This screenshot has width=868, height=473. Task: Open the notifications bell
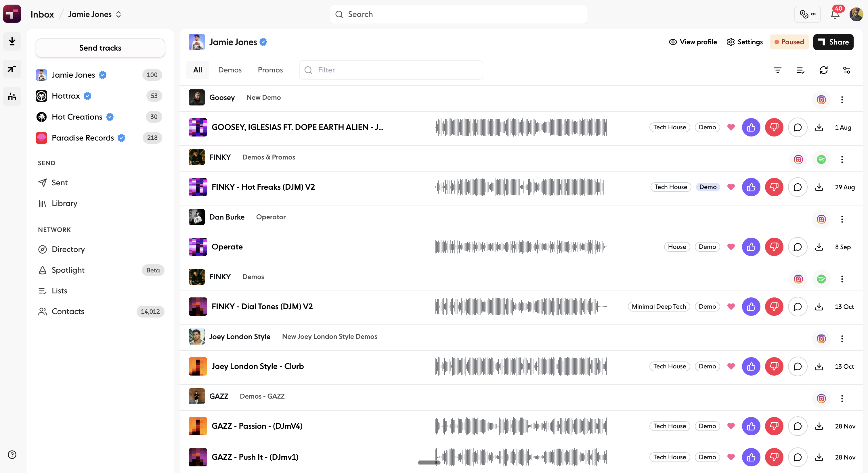[x=835, y=14]
